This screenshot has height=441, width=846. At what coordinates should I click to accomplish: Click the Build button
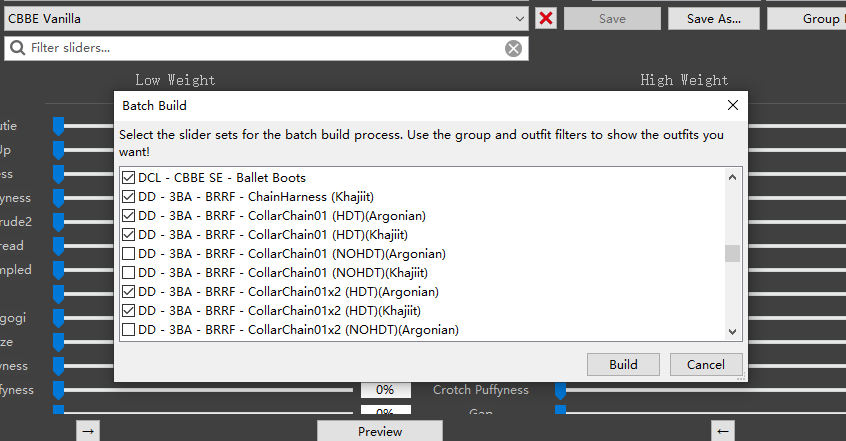tap(623, 364)
